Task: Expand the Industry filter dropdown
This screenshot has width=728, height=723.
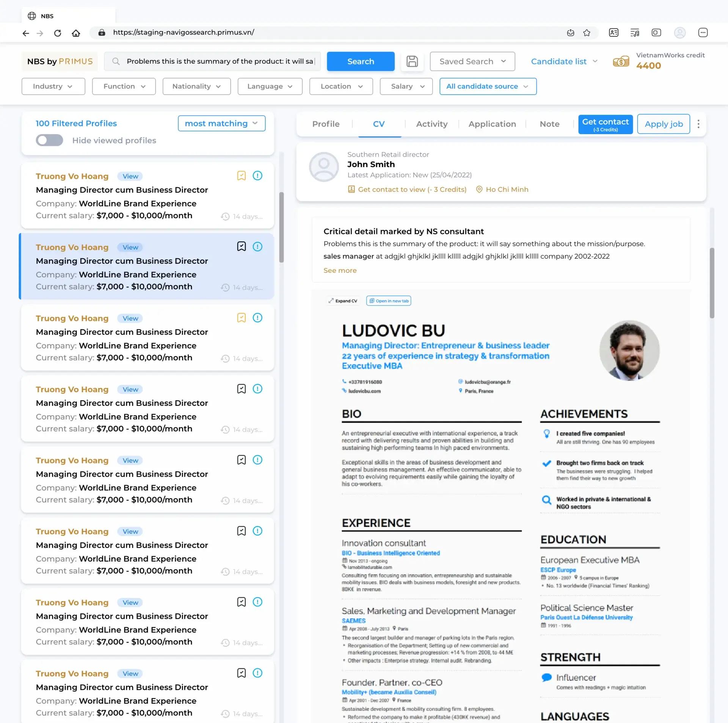Action: tap(53, 86)
